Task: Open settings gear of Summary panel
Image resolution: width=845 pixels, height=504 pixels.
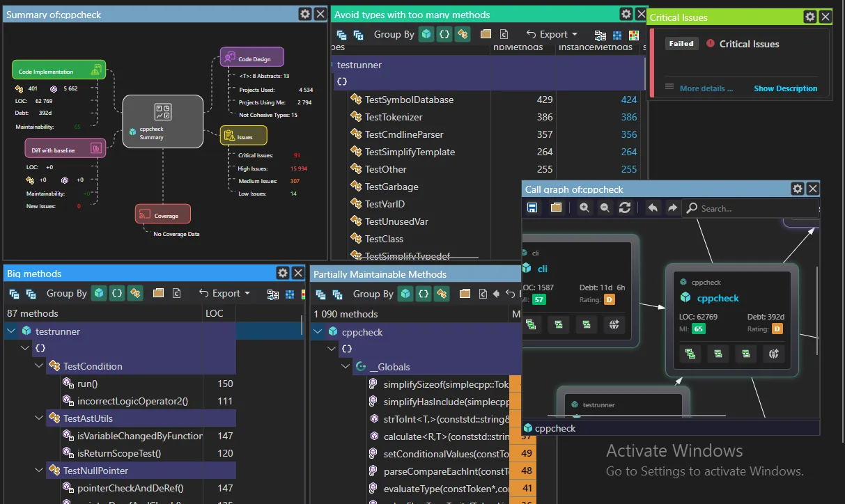Action: [x=305, y=14]
